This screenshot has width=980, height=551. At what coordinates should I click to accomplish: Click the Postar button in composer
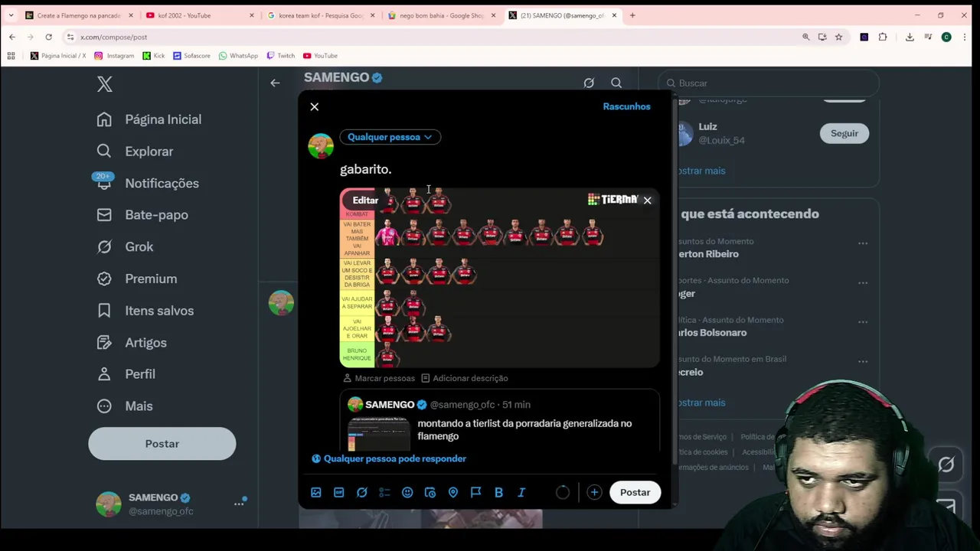point(635,492)
